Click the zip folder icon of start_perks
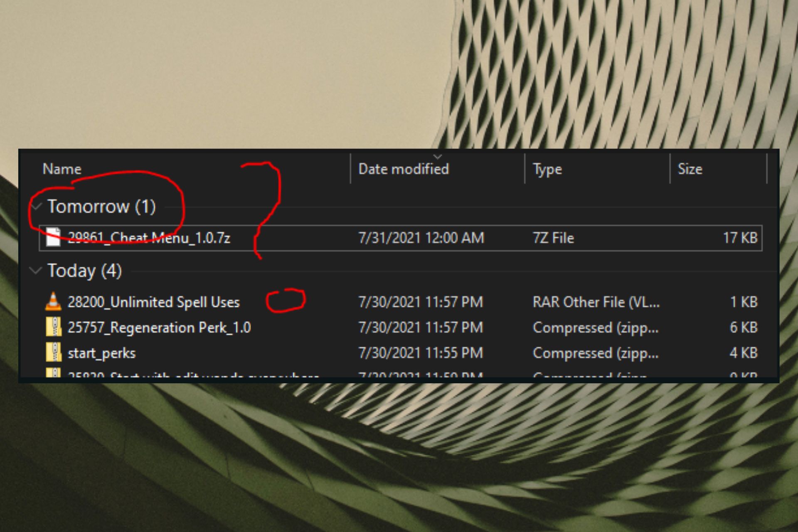 54,352
